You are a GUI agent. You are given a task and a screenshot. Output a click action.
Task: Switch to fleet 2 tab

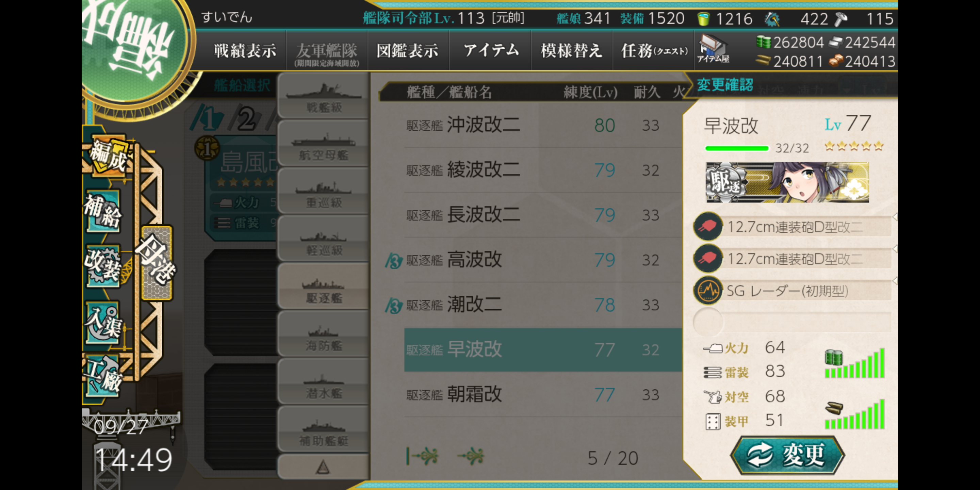pyautogui.click(x=246, y=119)
